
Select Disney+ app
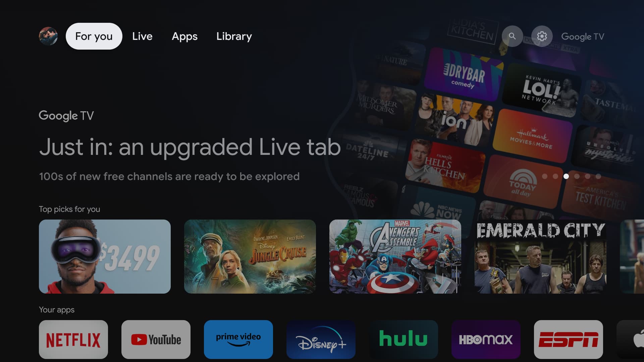[321, 339]
